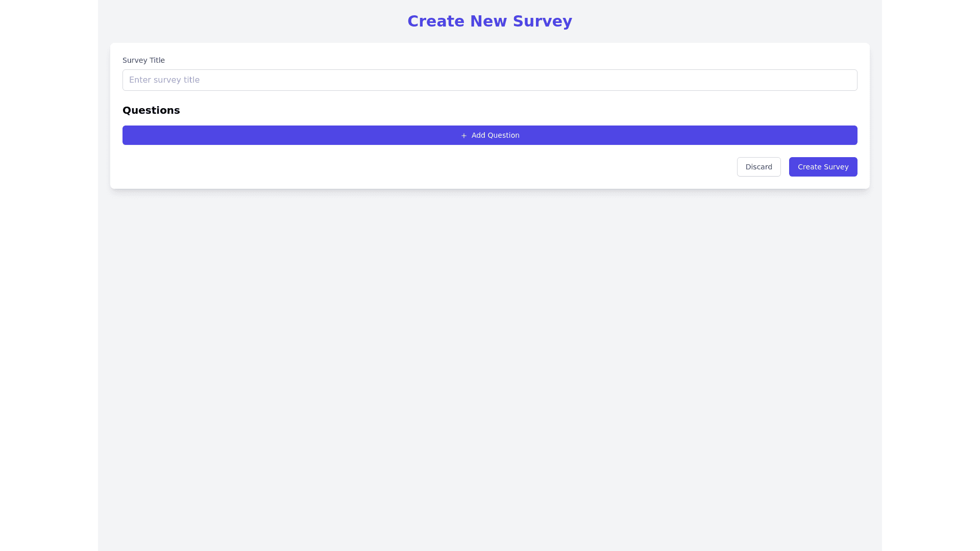Click the Create New Survey page title

(x=489, y=21)
